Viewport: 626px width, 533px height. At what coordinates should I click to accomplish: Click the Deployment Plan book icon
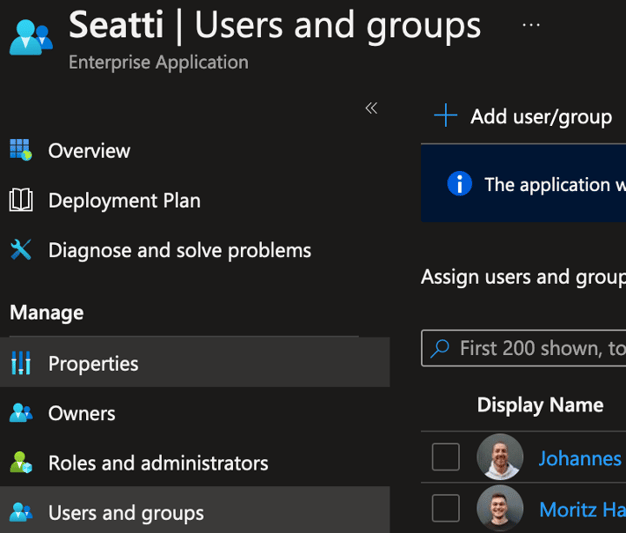click(21, 200)
